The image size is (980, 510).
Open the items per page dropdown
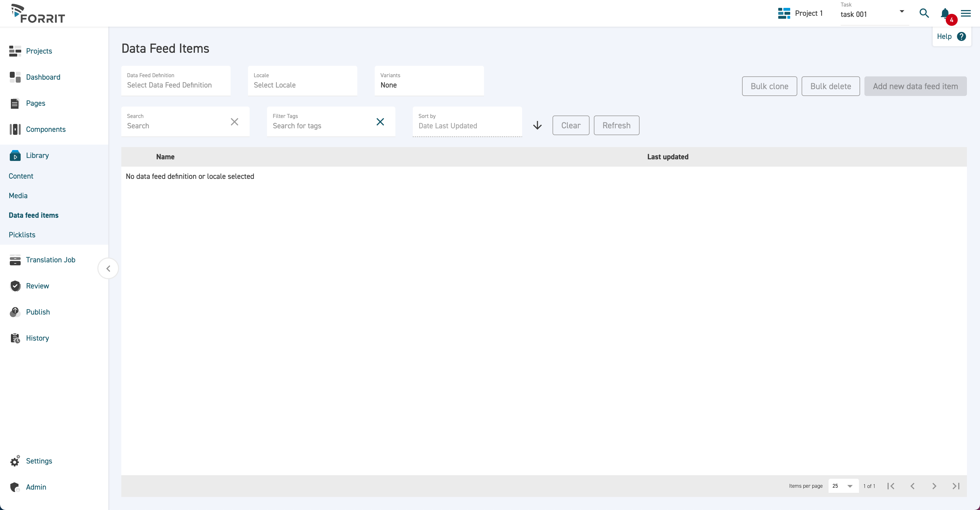[x=843, y=486]
